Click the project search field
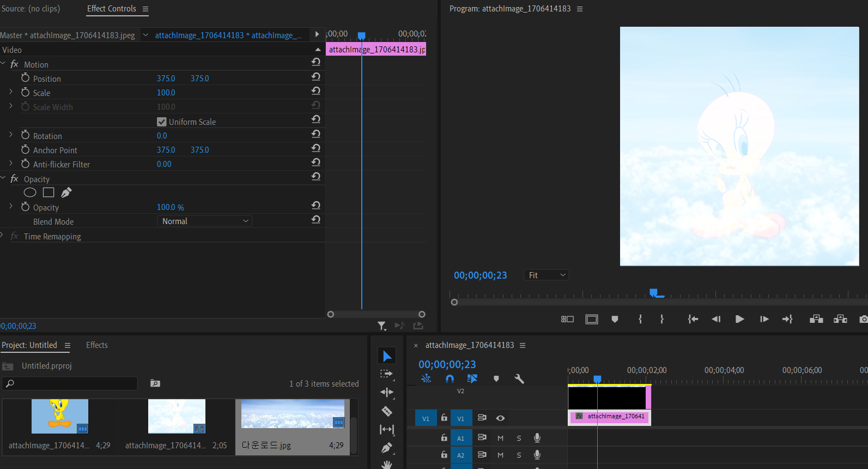The image size is (868, 469). (x=70, y=383)
